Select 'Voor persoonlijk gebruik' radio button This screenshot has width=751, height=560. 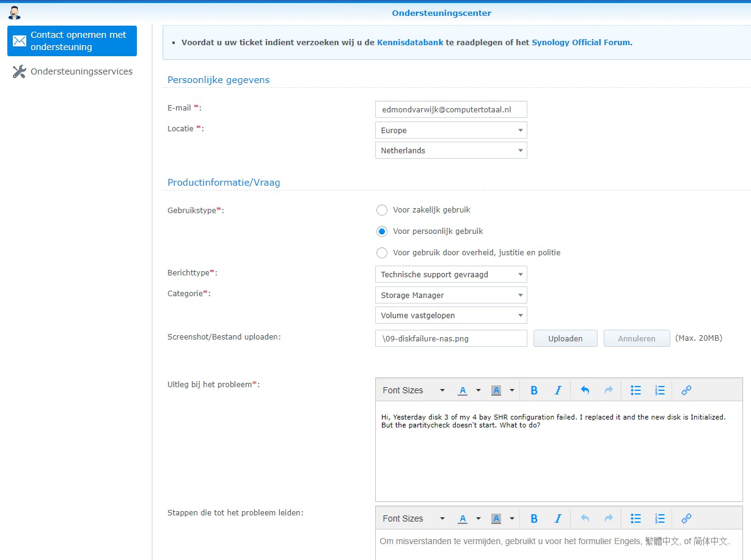[x=382, y=231]
